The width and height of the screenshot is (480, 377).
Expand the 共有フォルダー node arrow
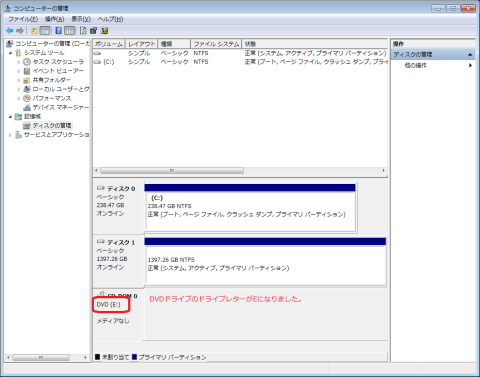pos(19,80)
